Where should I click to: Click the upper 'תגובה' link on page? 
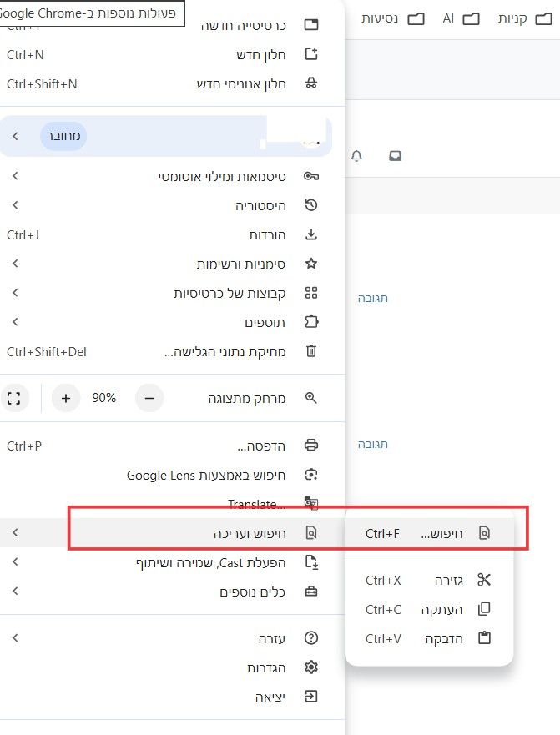(x=373, y=298)
